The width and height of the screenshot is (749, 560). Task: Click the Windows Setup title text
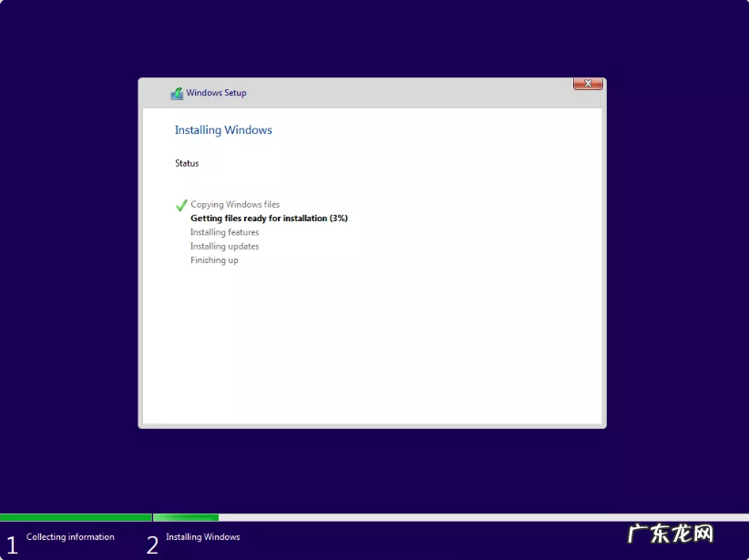[216, 93]
